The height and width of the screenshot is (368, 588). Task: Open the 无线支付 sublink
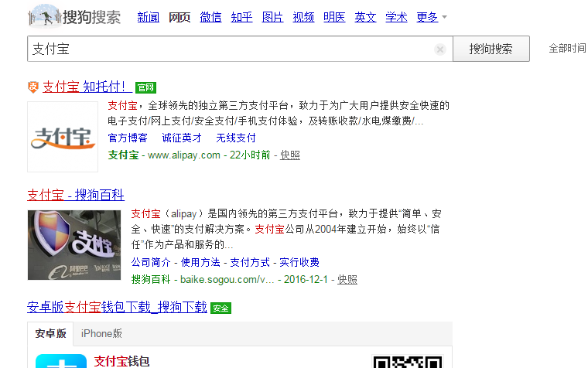(x=235, y=138)
